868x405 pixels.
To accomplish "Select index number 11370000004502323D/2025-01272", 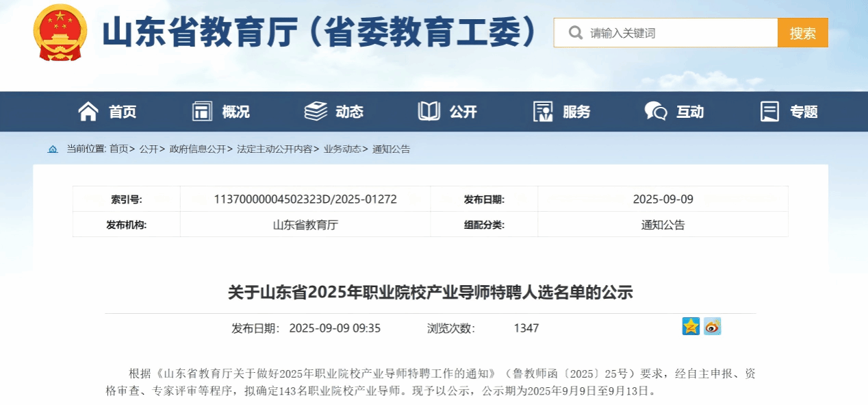I will pos(305,199).
